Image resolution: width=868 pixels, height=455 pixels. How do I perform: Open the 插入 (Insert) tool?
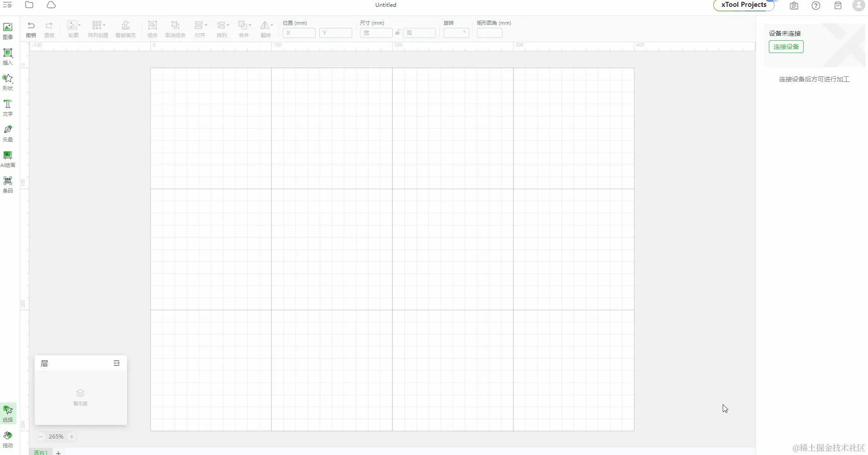point(8,56)
